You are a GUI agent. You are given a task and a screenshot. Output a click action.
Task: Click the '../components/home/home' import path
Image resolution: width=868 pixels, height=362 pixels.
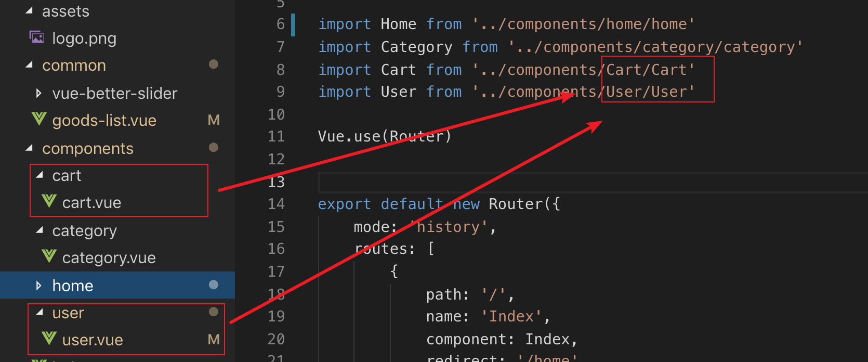coord(583,24)
